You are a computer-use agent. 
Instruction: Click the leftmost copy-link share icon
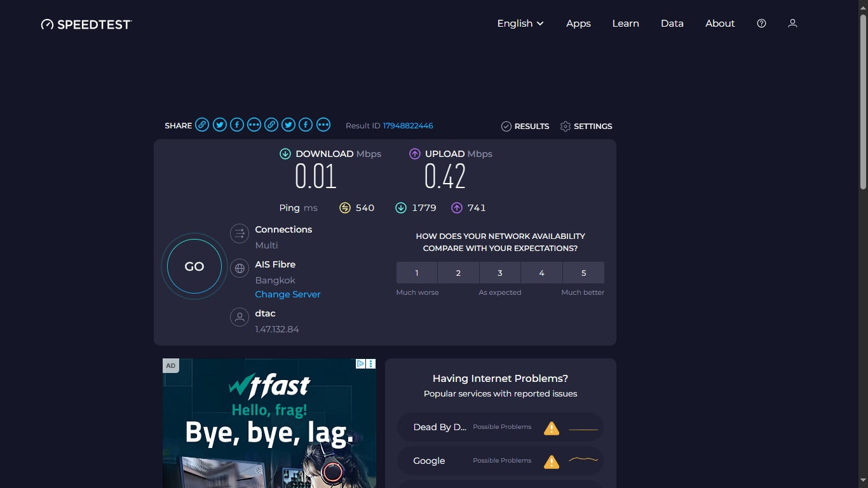[202, 125]
